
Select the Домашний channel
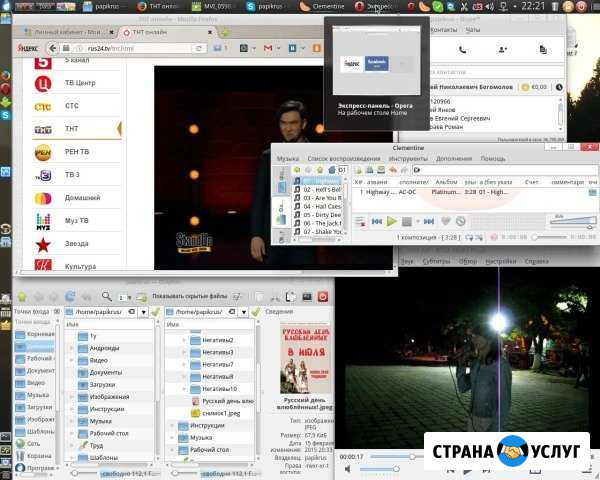click(77, 198)
